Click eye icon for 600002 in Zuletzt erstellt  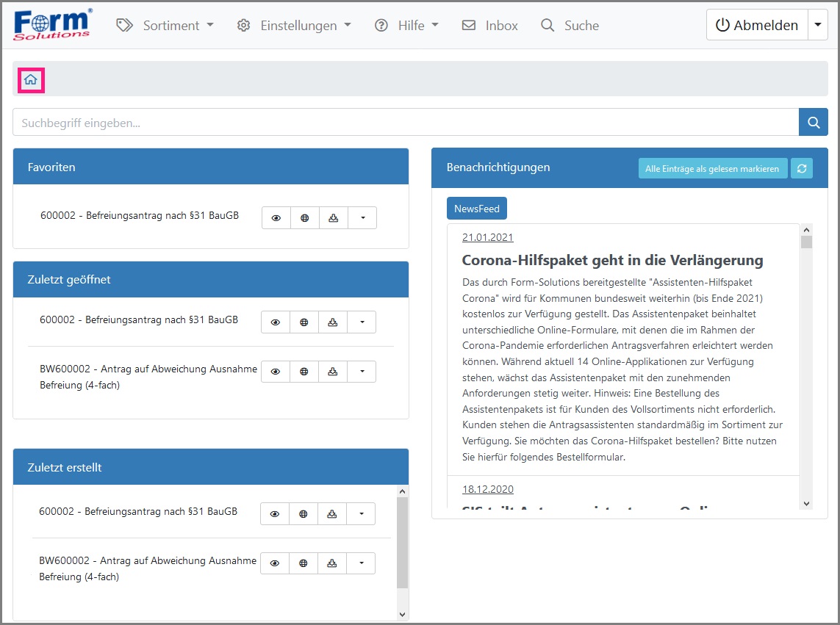[x=275, y=514]
